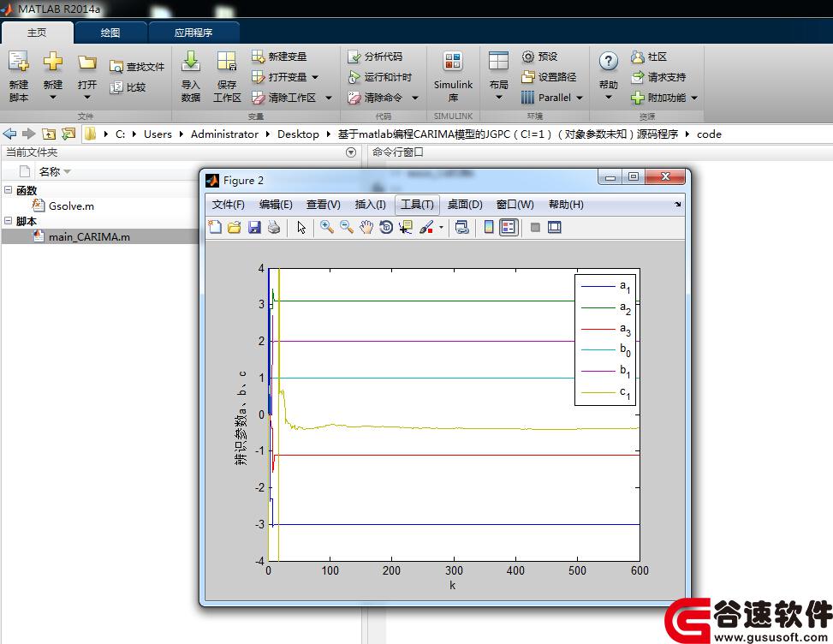The width and height of the screenshot is (833, 644).
Task: Click New Figure icon in Figure 2 toolbar
Action: (215, 228)
